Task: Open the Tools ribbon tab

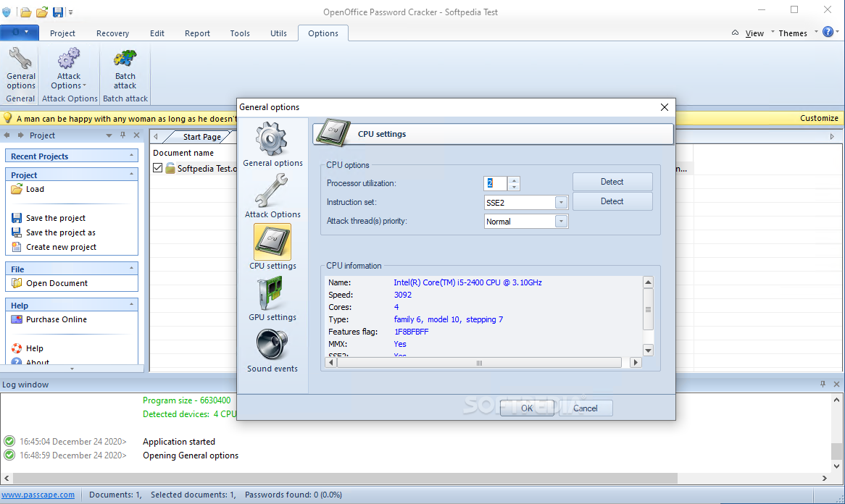Action: coord(240,33)
